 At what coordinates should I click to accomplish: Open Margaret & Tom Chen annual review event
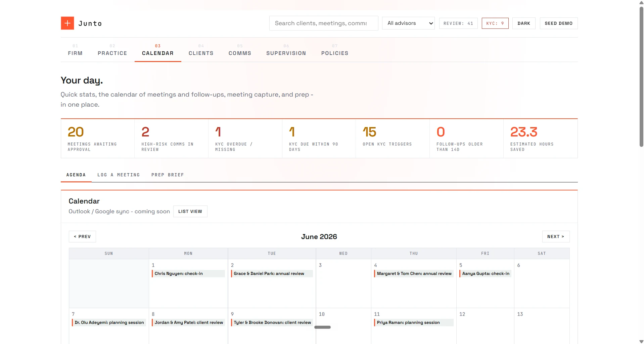(414, 274)
